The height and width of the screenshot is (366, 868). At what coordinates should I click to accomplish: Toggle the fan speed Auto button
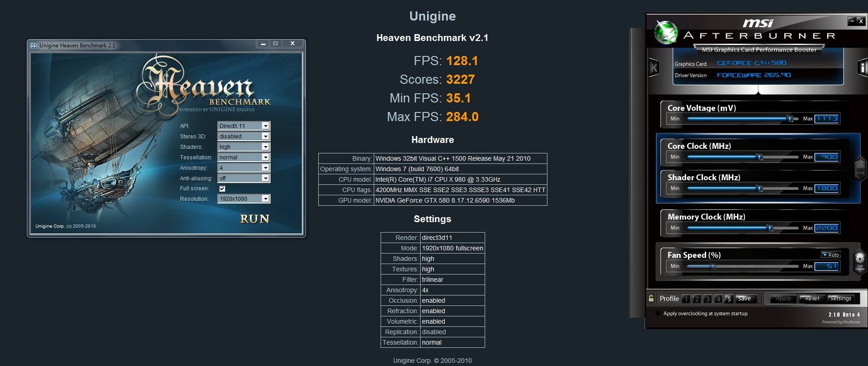point(831,255)
